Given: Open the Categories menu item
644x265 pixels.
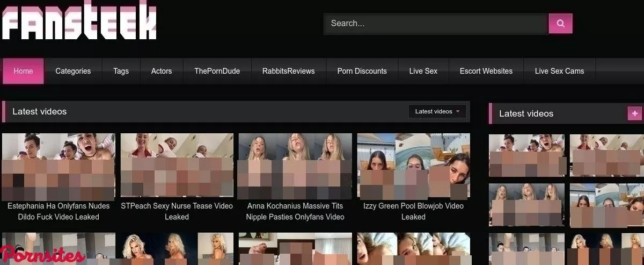Looking at the screenshot, I should coord(73,71).
